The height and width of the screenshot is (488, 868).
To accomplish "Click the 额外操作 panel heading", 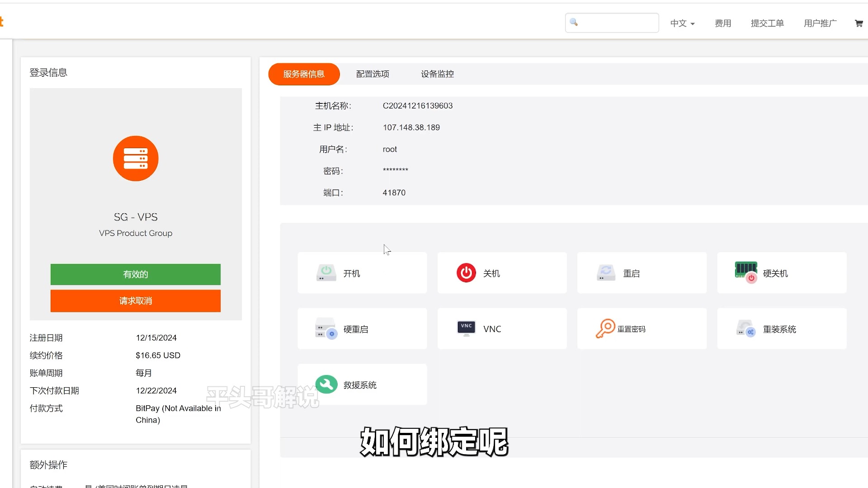I will [48, 465].
